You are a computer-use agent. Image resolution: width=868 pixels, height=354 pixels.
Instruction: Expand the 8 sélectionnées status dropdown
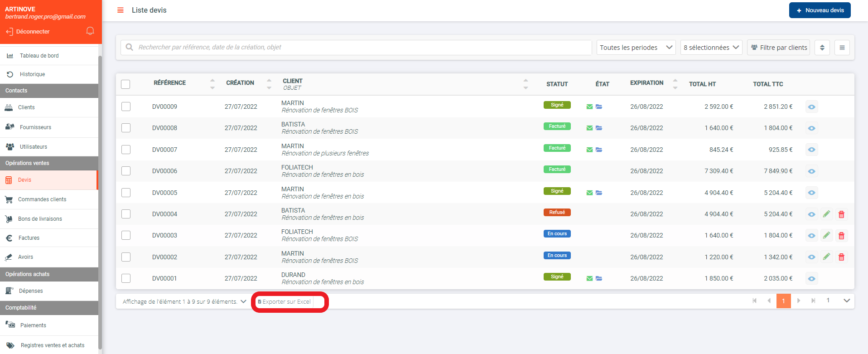711,48
